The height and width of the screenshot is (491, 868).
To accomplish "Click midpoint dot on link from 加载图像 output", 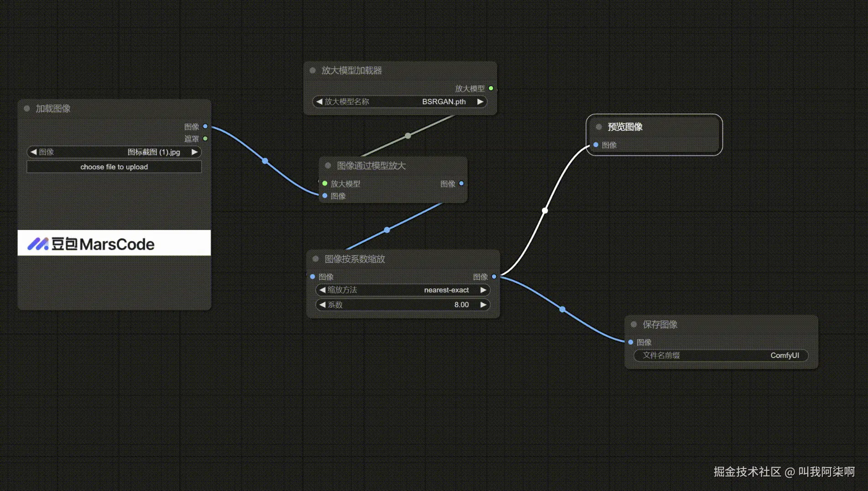I will [x=265, y=161].
